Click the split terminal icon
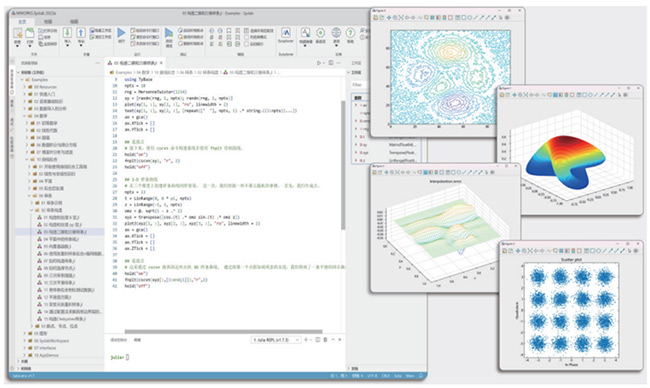Viewport: 650px width, 388px height. click(x=318, y=340)
